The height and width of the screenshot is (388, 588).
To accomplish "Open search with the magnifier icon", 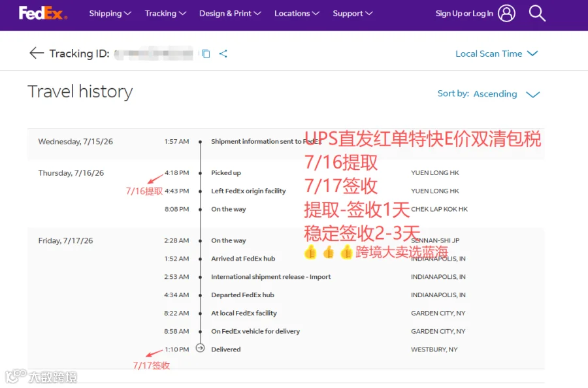I will click(x=537, y=13).
